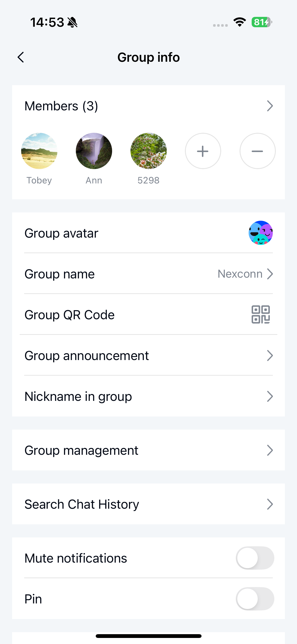The width and height of the screenshot is (297, 644).
Task: Tap the Members (3) label
Action: click(x=61, y=106)
